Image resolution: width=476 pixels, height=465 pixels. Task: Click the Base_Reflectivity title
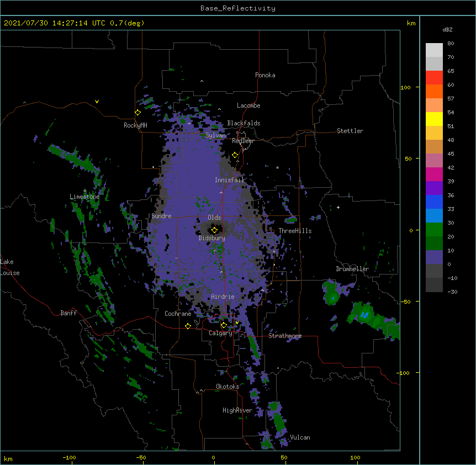(238, 8)
